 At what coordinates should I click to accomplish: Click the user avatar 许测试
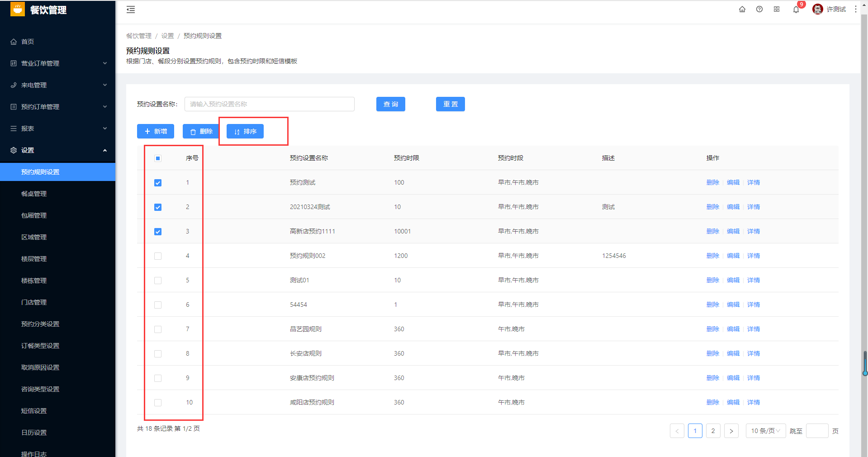[818, 9]
